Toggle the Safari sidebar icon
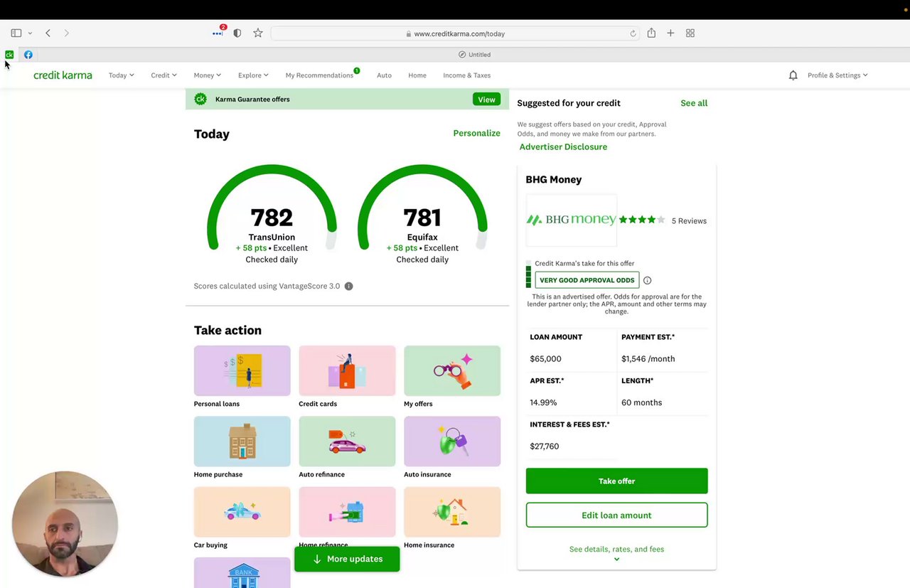The width and height of the screenshot is (910, 588). (x=16, y=33)
